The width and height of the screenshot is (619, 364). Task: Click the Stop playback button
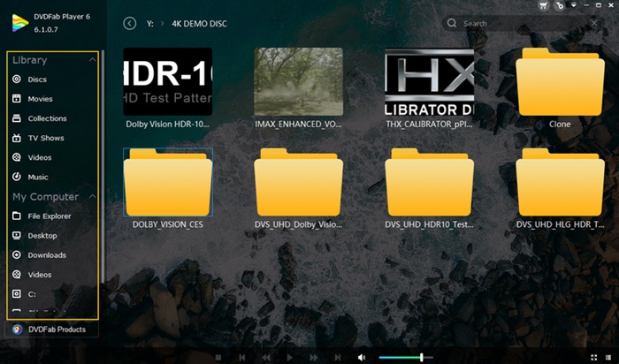[x=218, y=358]
